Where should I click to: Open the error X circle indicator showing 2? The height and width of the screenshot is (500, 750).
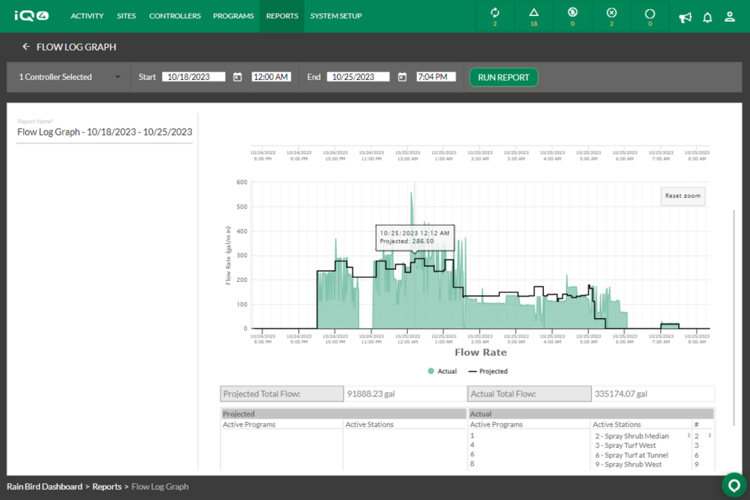[611, 16]
